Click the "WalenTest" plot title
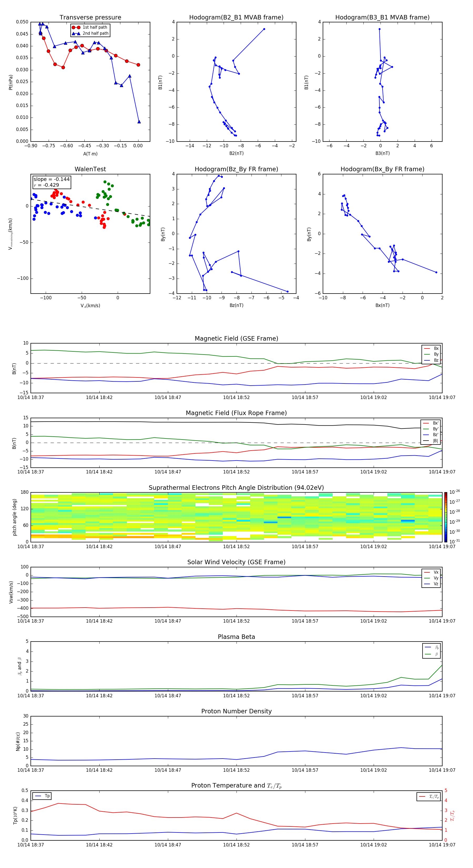Screen dimensions: 473x868 tap(90, 169)
